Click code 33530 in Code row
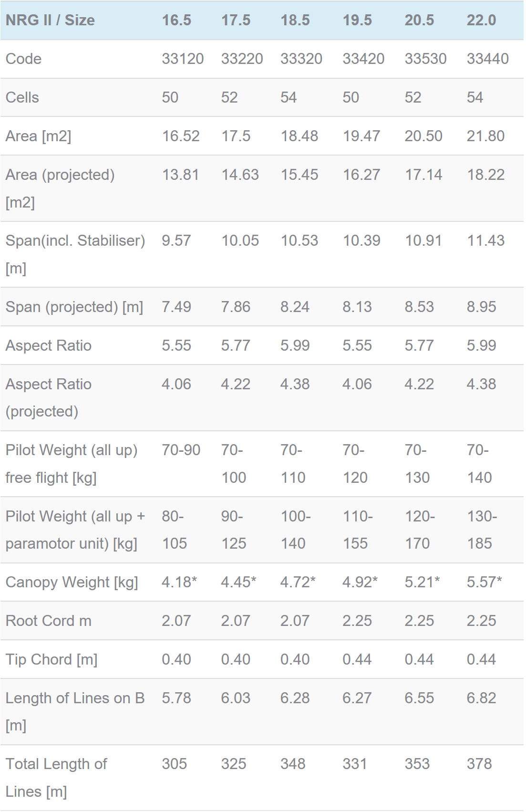Viewport: 526px width, 812px height. (x=425, y=59)
